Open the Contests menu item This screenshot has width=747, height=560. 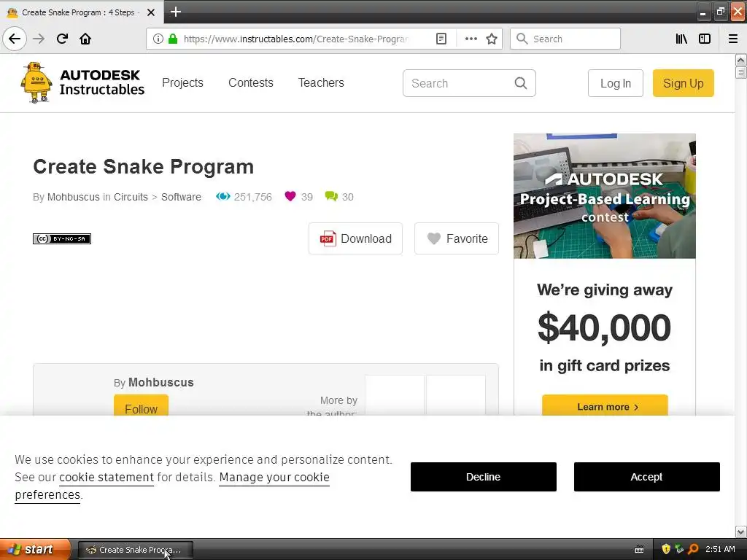point(251,83)
